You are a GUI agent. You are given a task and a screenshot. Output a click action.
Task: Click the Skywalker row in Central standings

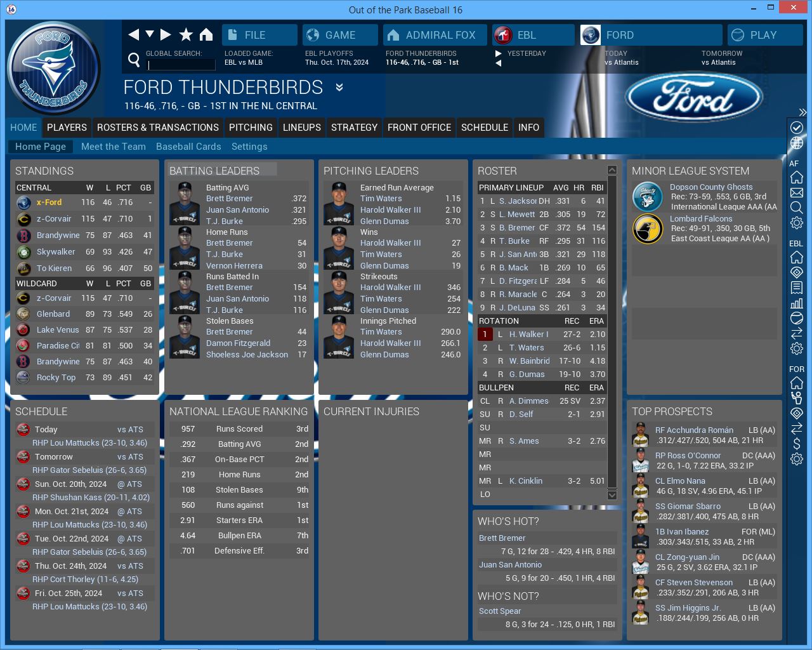(84, 252)
